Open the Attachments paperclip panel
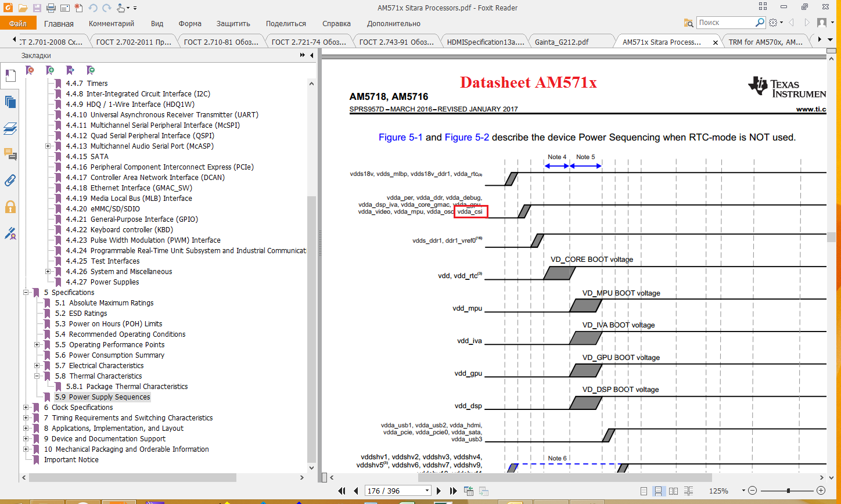This screenshot has height=504, width=841. click(x=10, y=180)
